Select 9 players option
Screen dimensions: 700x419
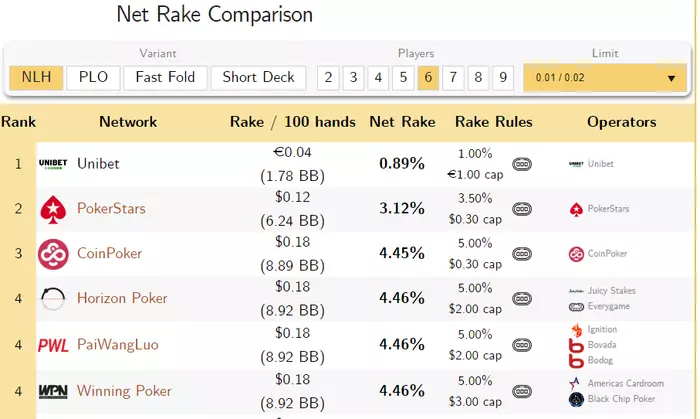[503, 78]
